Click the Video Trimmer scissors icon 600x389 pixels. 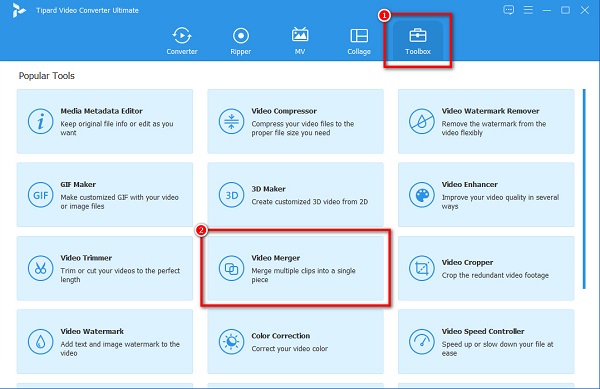click(x=40, y=268)
